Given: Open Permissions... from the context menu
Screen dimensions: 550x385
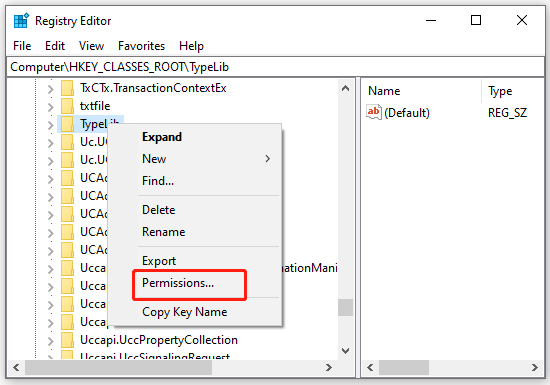Looking at the screenshot, I should [178, 283].
